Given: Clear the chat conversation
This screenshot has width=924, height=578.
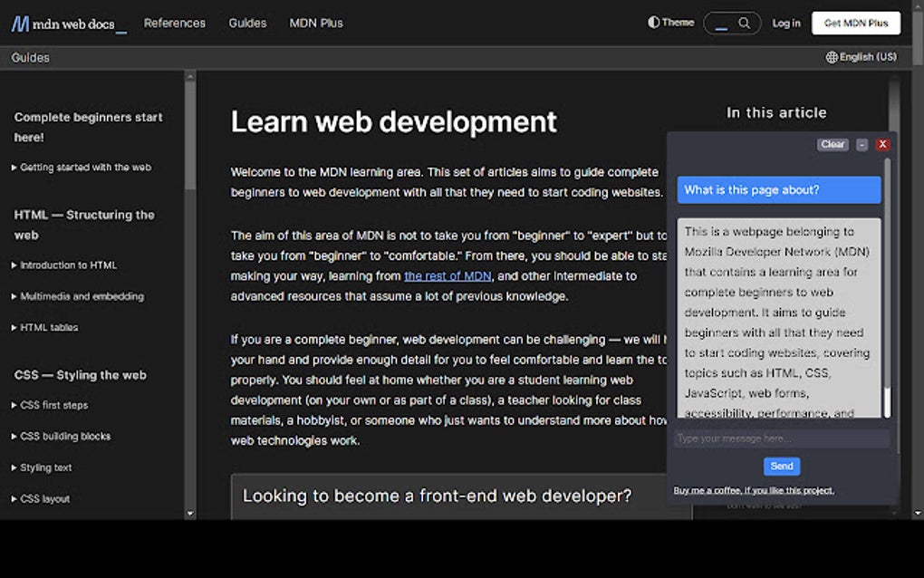Looking at the screenshot, I should pyautogui.click(x=832, y=144).
